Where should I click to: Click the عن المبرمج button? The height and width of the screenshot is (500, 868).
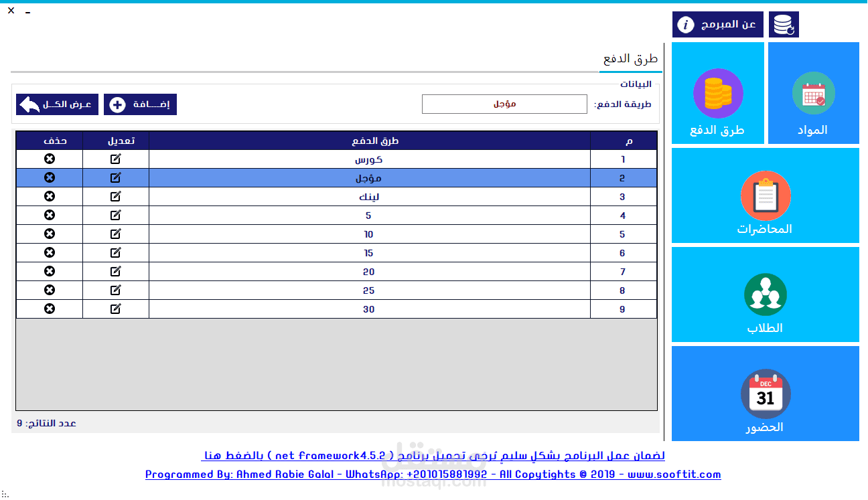pos(718,25)
